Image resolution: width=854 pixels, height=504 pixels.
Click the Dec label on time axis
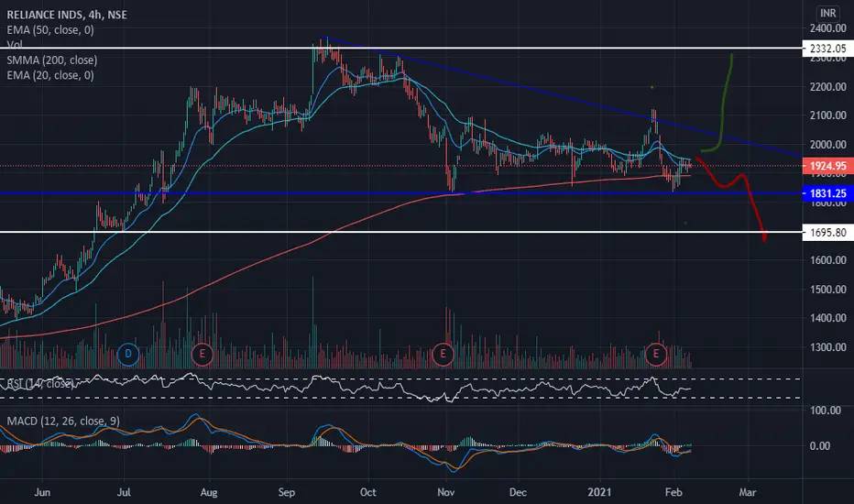(x=518, y=492)
